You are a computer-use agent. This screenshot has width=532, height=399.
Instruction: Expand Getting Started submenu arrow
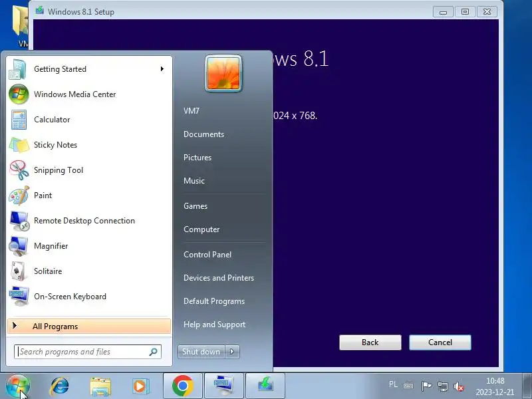[162, 69]
